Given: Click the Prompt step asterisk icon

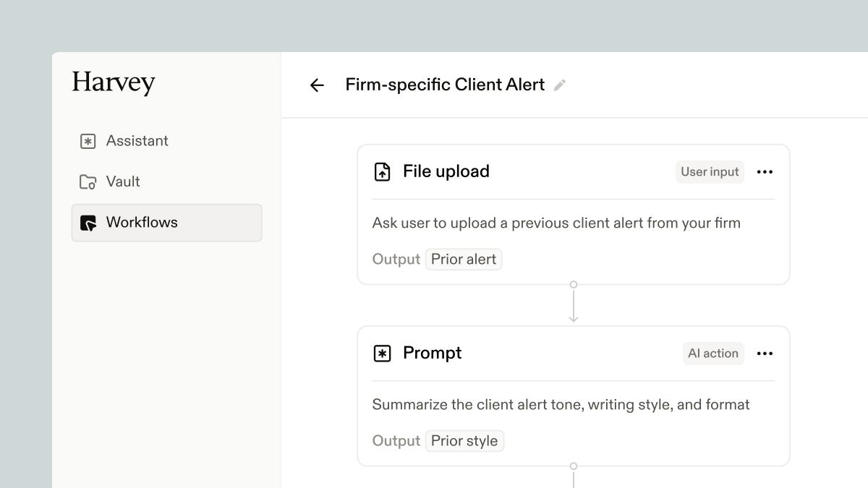Looking at the screenshot, I should pyautogui.click(x=382, y=354).
